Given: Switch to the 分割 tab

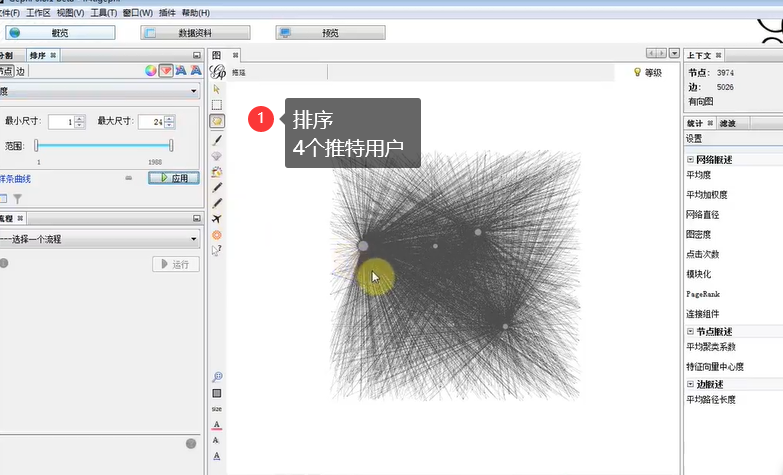Looking at the screenshot, I should [6, 55].
